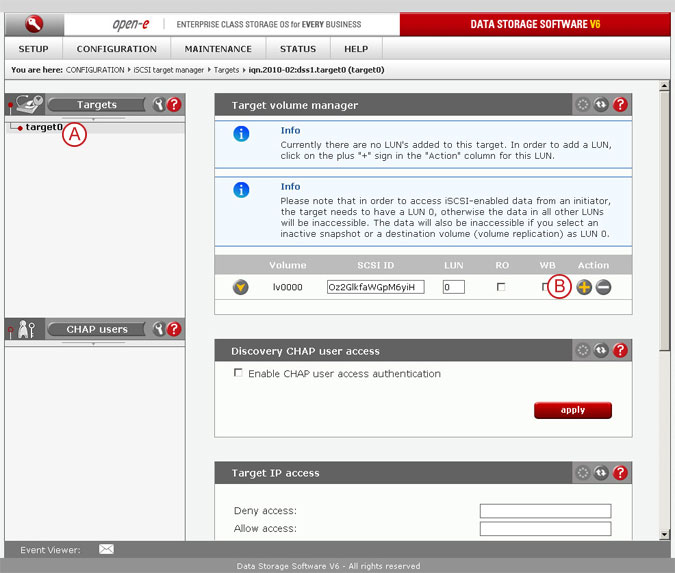Go to Targets breadcrumb link

coord(226,70)
